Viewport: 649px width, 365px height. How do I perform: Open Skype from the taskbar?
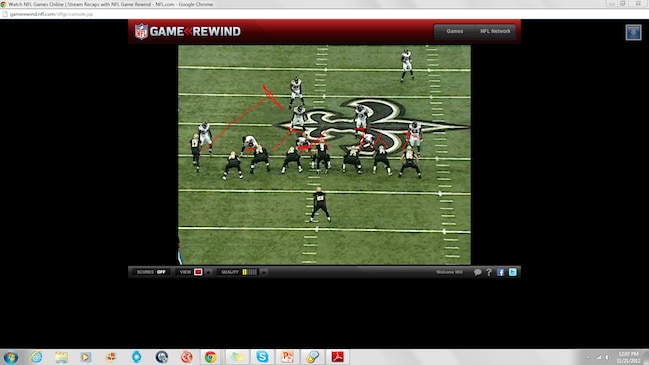[x=262, y=357]
